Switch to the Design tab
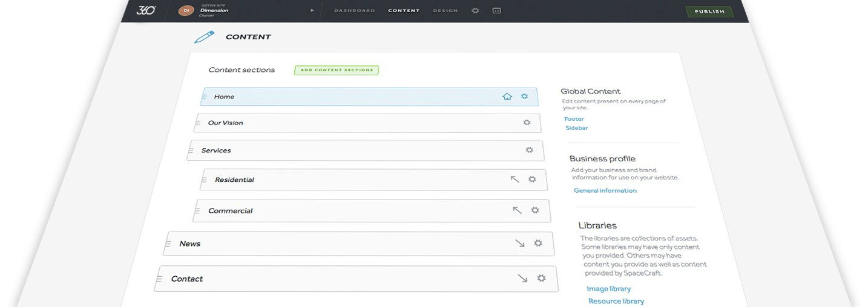Screen dimensions: 868x307 (x=446, y=10)
